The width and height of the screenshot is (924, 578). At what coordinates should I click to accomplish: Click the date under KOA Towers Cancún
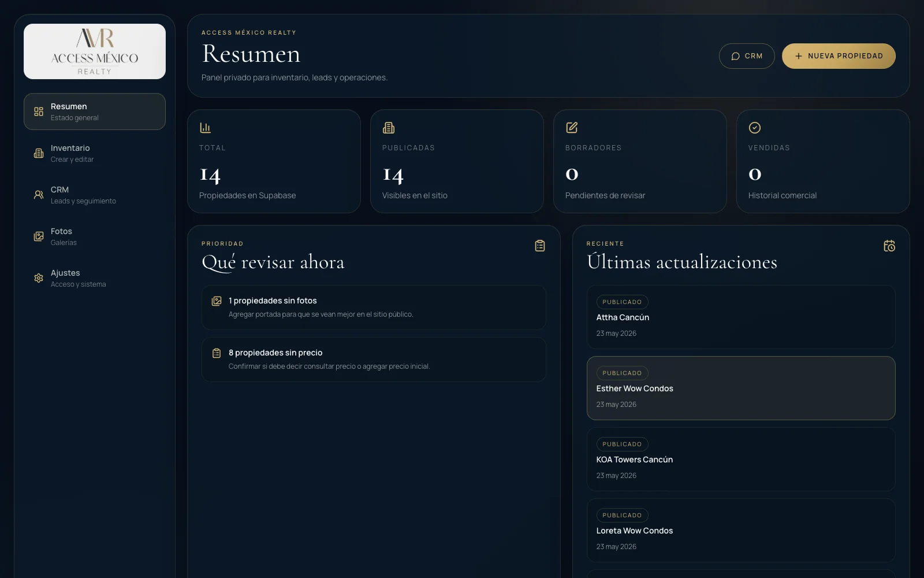coord(616,476)
